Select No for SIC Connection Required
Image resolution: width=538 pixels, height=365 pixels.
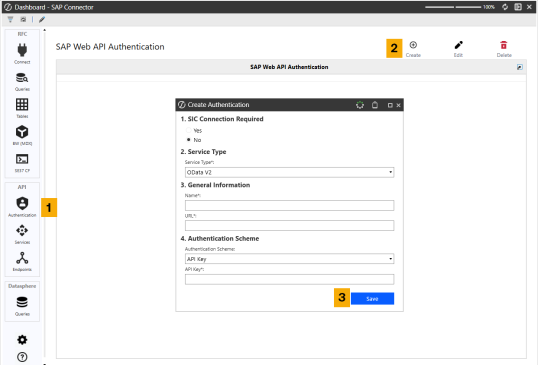[x=188, y=140]
